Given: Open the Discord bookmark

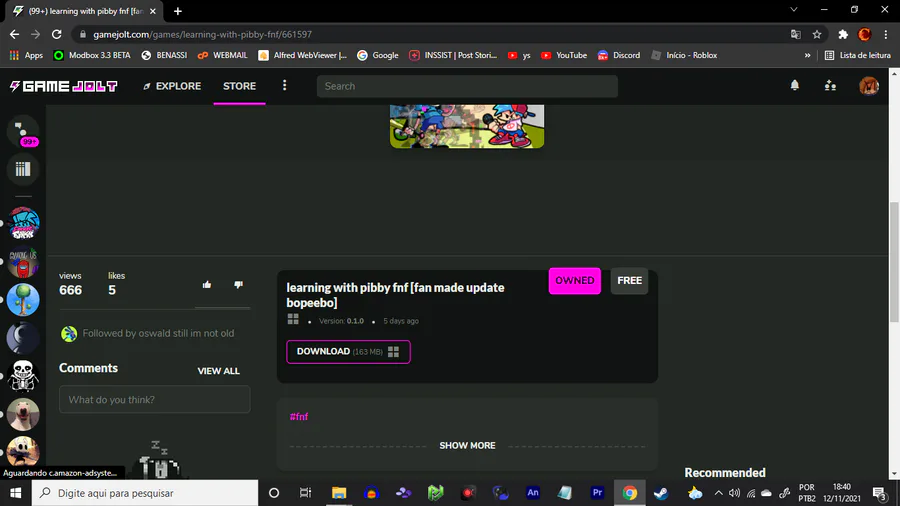Looking at the screenshot, I should pos(619,55).
